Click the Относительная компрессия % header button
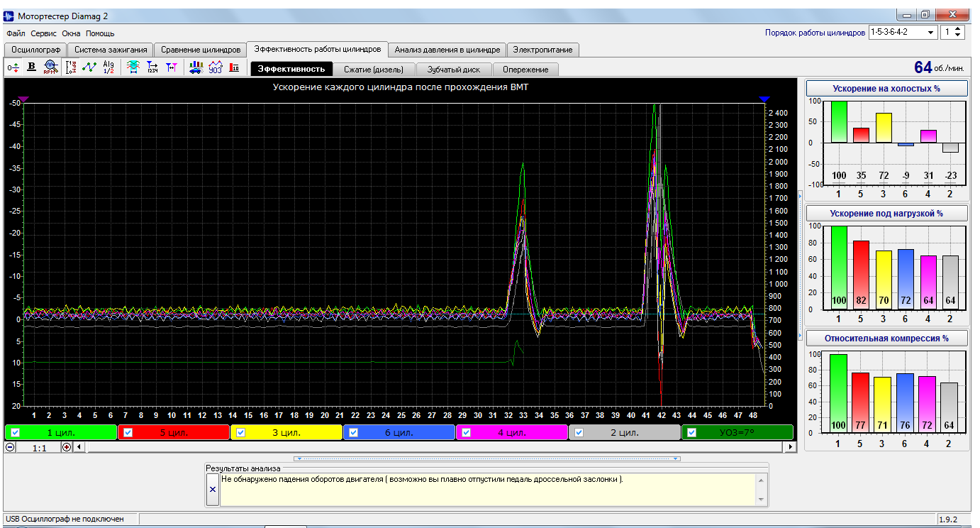 (887, 339)
